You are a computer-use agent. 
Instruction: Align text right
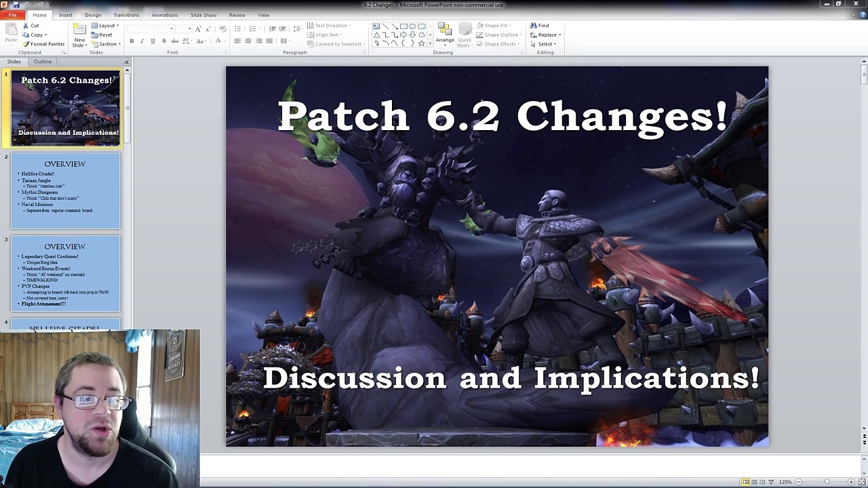(259, 41)
